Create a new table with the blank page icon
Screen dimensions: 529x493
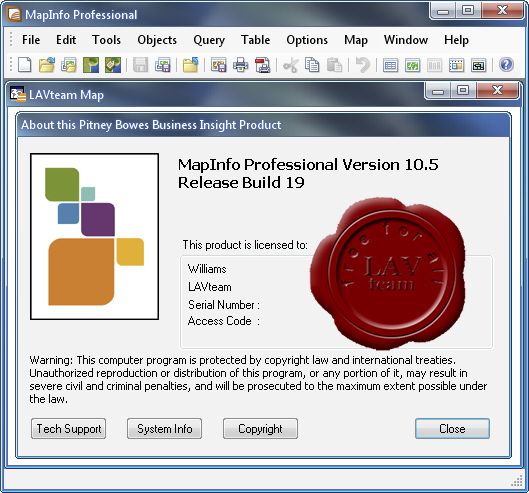[25, 64]
